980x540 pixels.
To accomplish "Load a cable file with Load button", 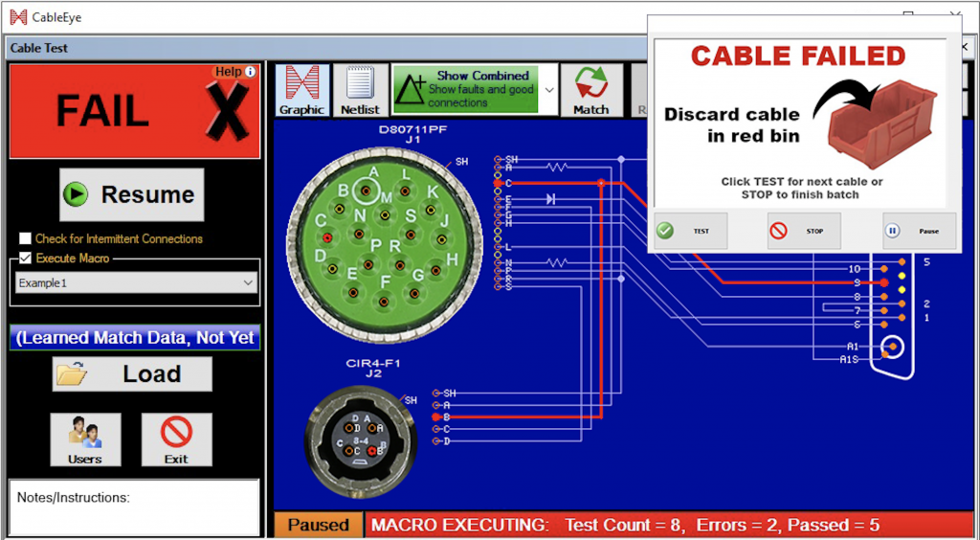I will [132, 373].
